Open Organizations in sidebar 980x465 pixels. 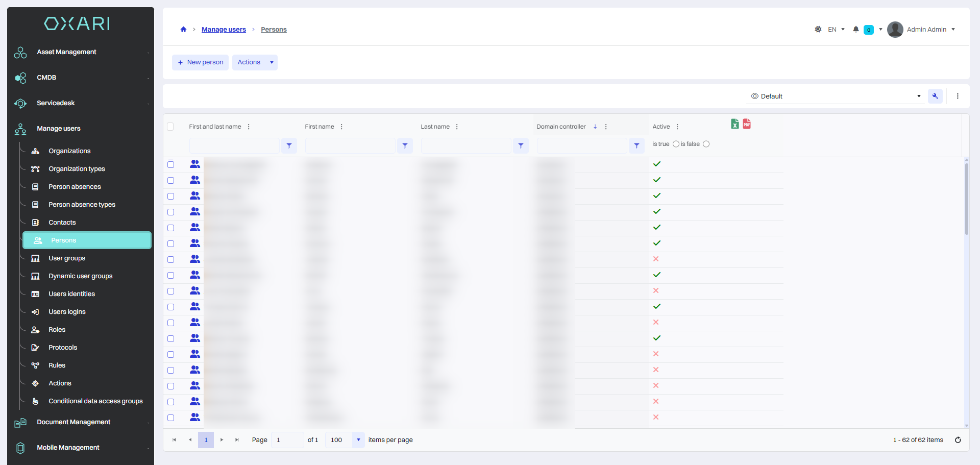[x=69, y=151]
